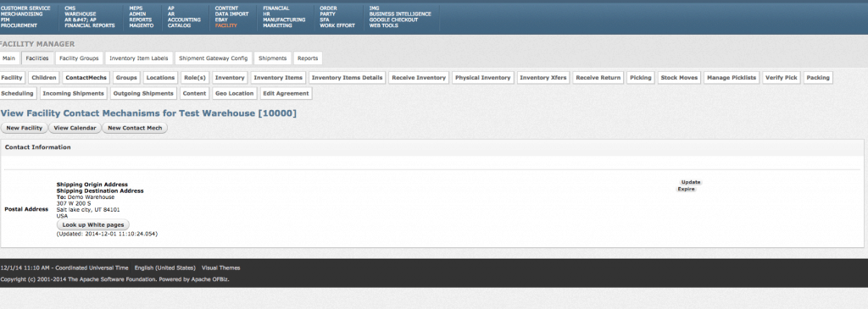Image resolution: width=868 pixels, height=309 pixels.
Task: Open the Facility Groups tab
Action: point(79,58)
